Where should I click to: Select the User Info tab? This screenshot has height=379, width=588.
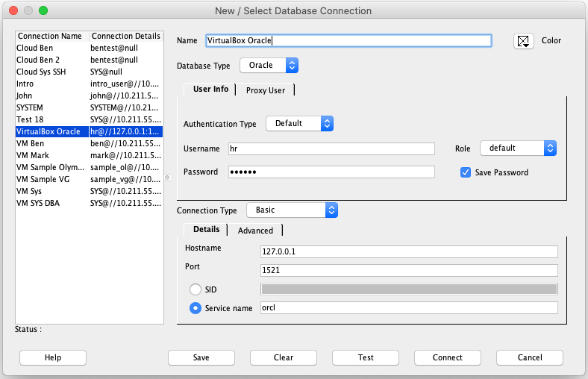point(210,90)
